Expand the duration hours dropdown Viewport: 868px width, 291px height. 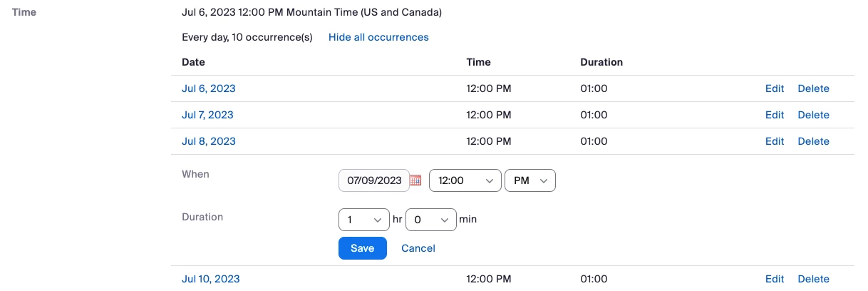click(363, 220)
